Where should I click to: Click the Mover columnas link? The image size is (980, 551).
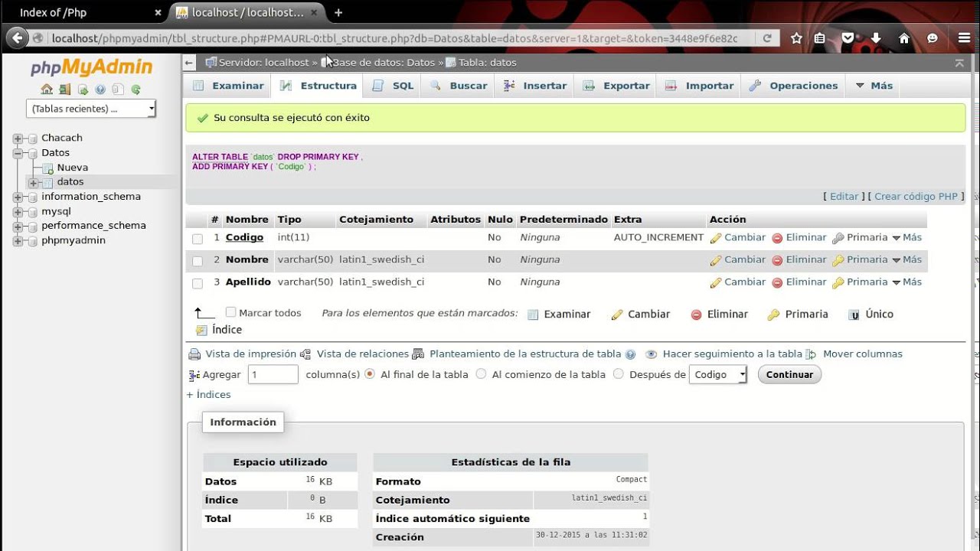point(863,354)
